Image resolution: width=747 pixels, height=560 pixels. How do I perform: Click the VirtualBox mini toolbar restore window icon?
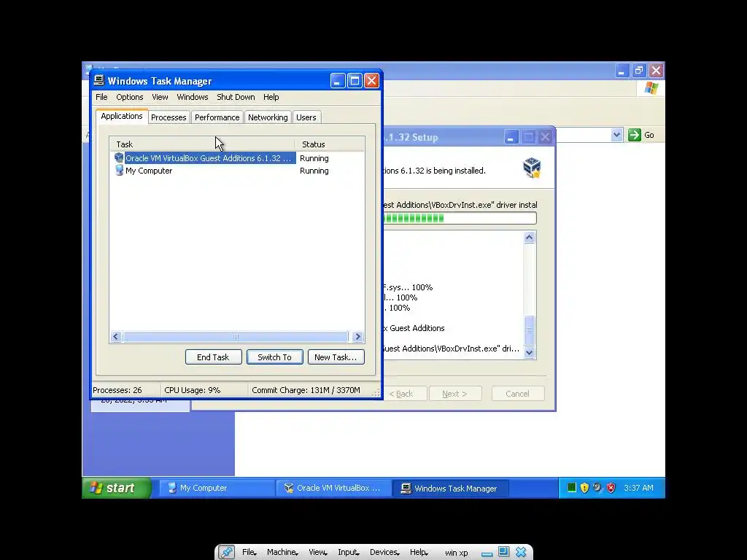point(503,552)
